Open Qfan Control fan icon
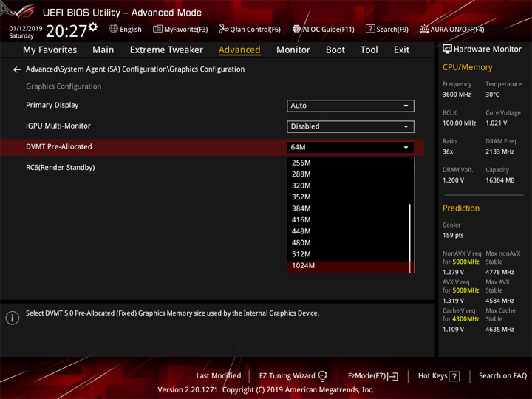Screen dimensions: 532x399 [223, 29]
